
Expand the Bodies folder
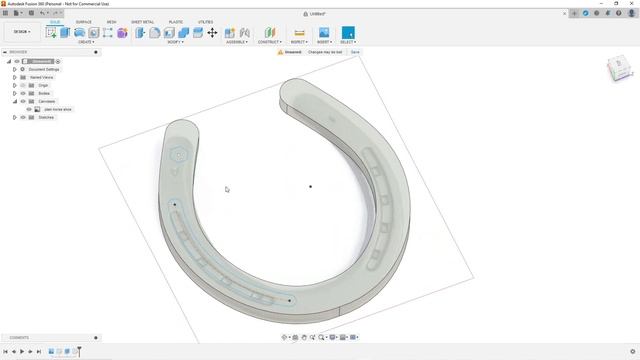coord(15,93)
